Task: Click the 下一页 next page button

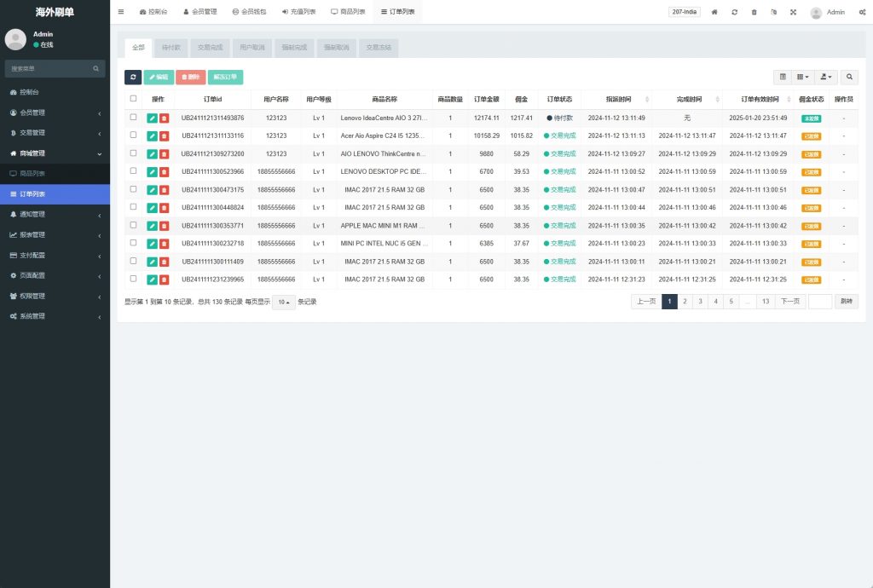Action: tap(789, 301)
